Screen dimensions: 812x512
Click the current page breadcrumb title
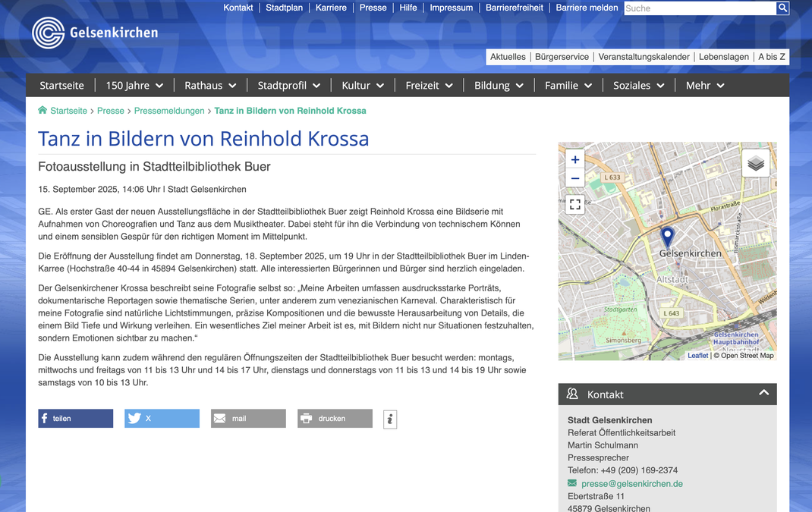point(290,111)
